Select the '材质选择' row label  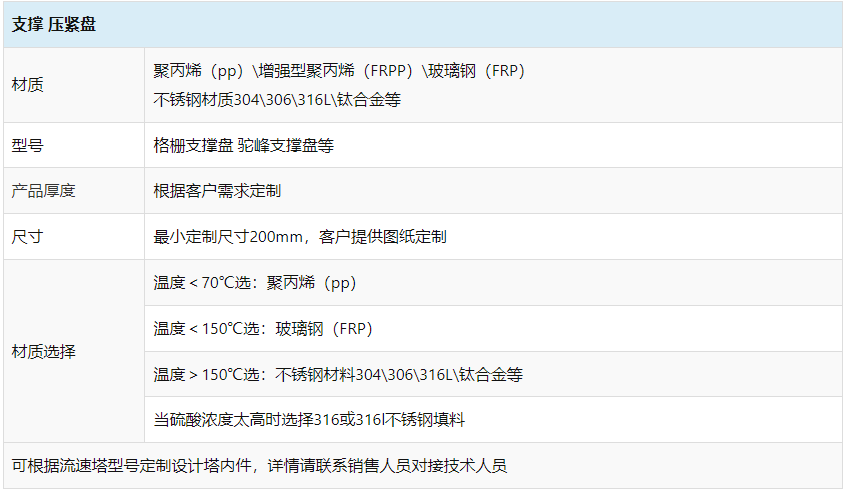coord(44,352)
